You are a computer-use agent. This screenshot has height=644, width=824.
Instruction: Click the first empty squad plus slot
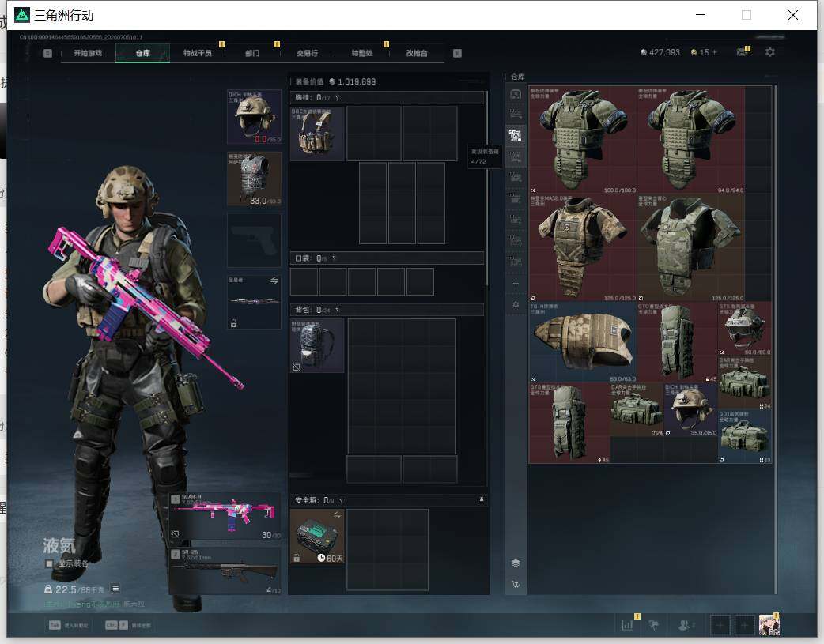click(720, 625)
